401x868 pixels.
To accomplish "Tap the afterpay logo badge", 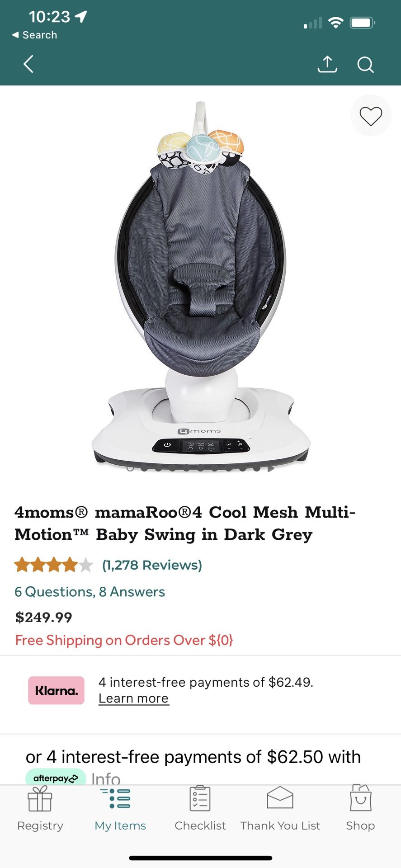I will coord(56,778).
